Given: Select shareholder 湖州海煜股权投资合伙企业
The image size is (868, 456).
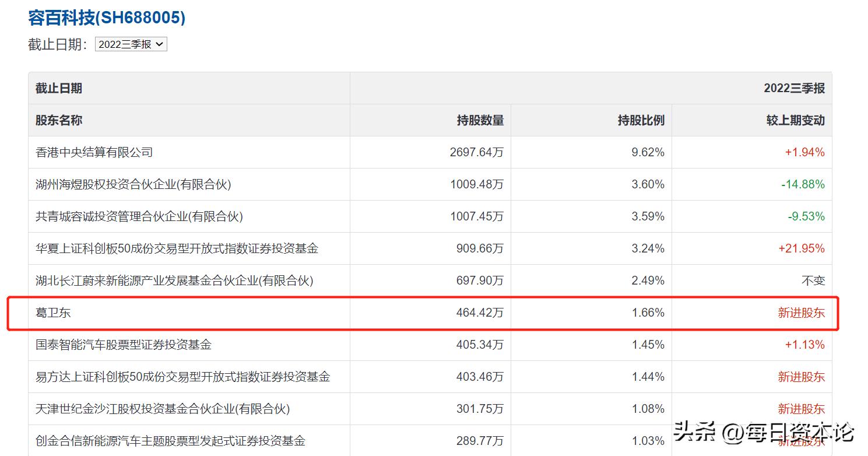Looking at the screenshot, I should coord(133,185).
